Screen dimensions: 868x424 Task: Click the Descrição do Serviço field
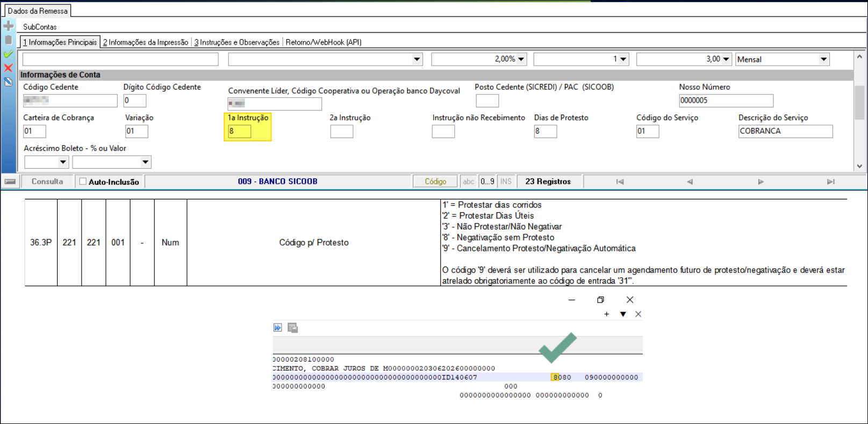tap(786, 131)
